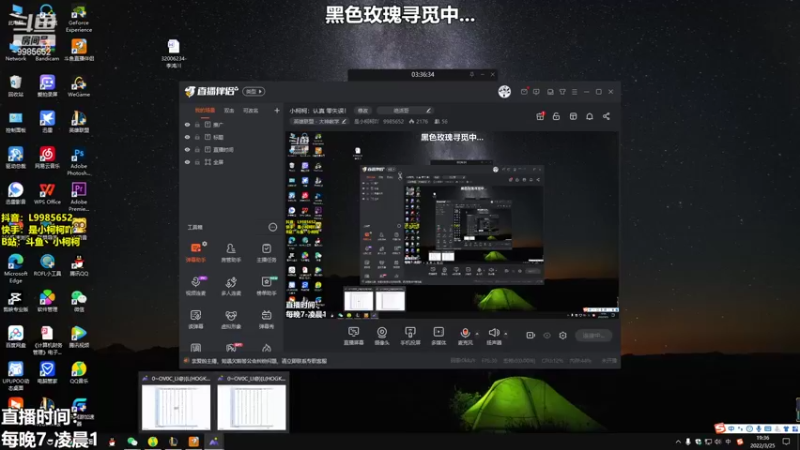Expand the microphone options arrow

477,334
